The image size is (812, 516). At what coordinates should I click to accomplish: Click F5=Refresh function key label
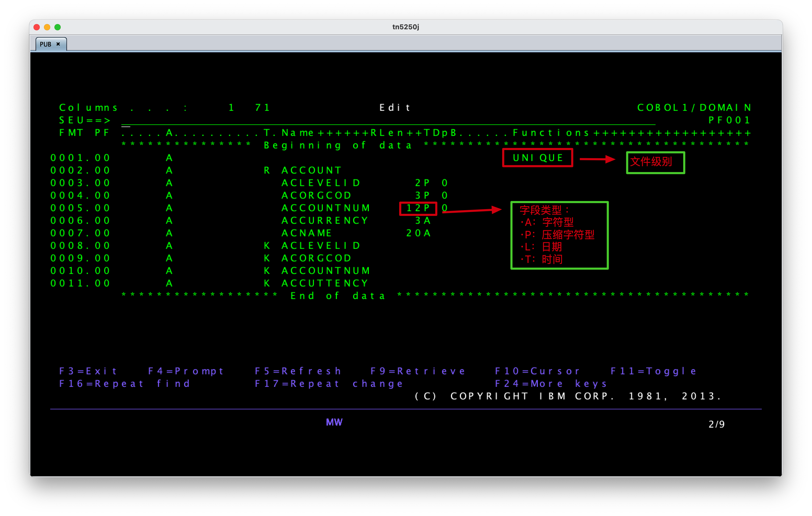coord(298,371)
